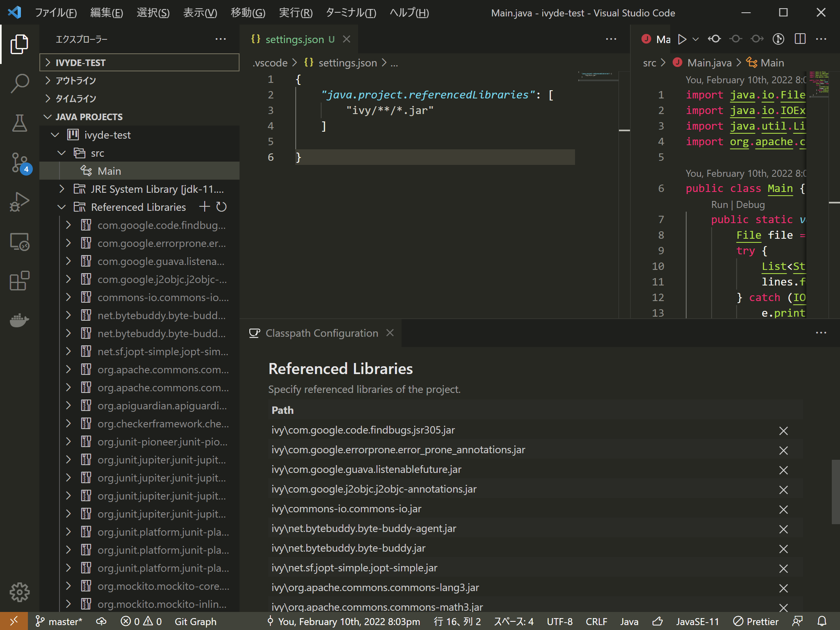Open the ターミナル(T) menu
This screenshot has width=840, height=630.
tap(351, 13)
